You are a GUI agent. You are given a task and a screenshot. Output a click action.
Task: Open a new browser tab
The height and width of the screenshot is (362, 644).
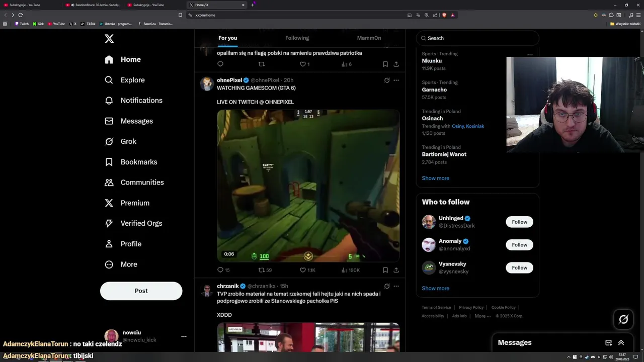pos(253,5)
